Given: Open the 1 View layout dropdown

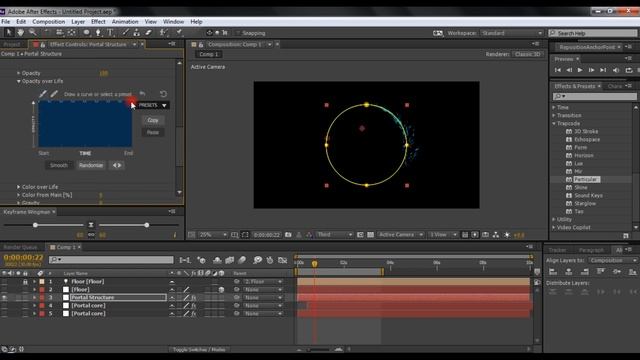Looking at the screenshot, I should click(443, 235).
